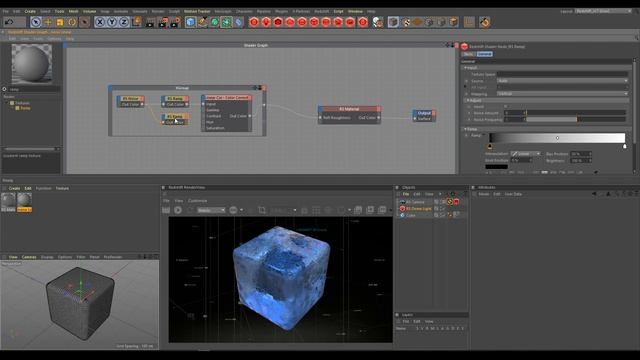Open the Interpolation dropdown
640x360 pixels.
coord(526,154)
